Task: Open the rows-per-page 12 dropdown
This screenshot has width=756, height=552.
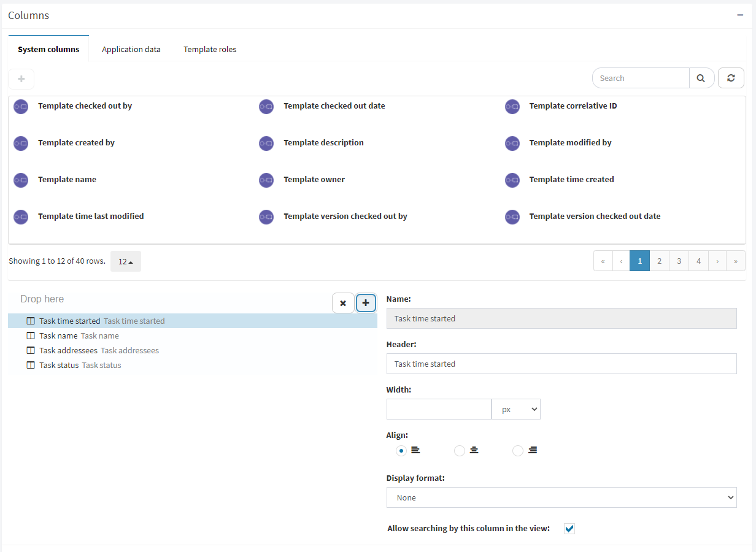Action: coord(126,261)
